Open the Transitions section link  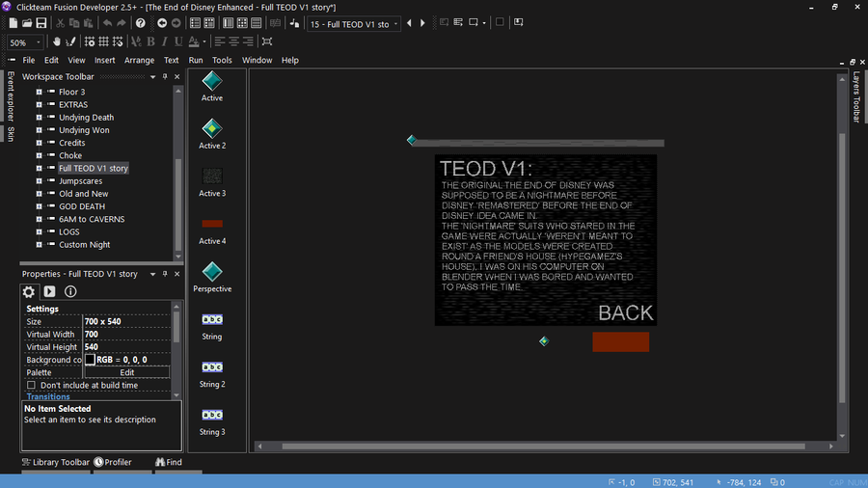(48, 396)
